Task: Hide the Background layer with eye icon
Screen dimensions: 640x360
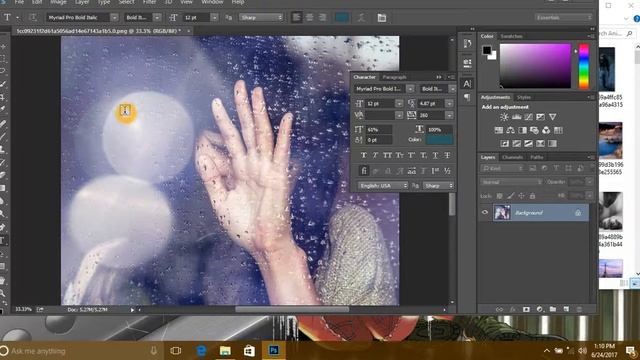Action: click(x=485, y=212)
